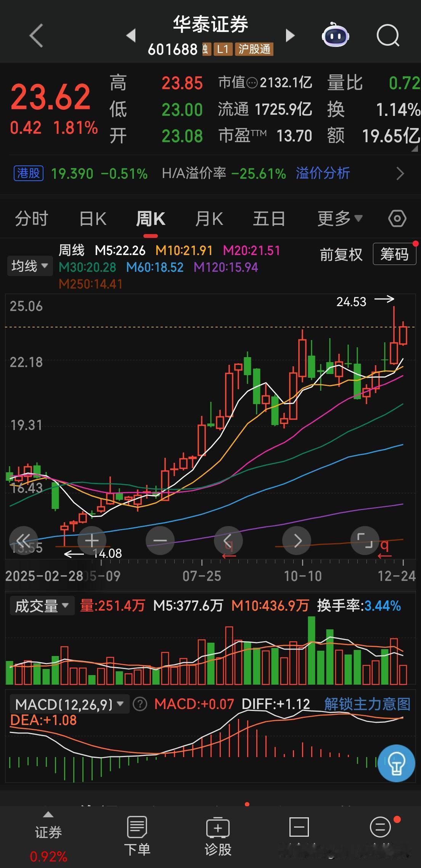Open 诊股 stock diagnosis
The height and width of the screenshot is (868, 421).
click(x=218, y=836)
